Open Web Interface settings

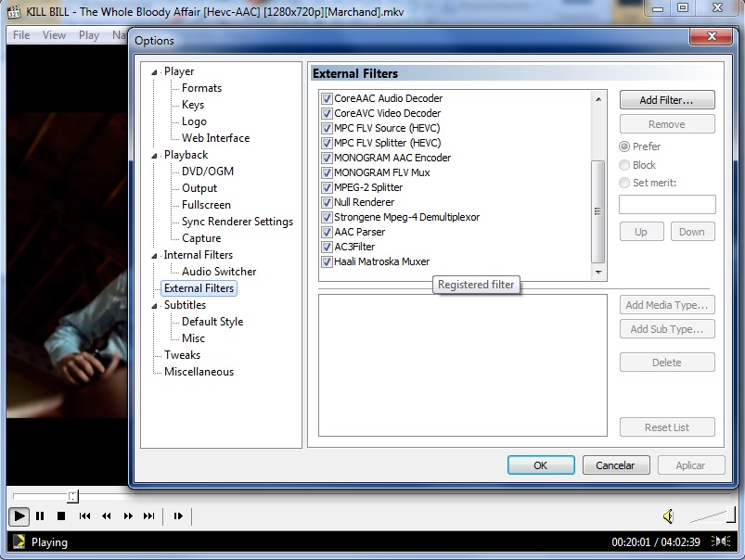click(215, 138)
